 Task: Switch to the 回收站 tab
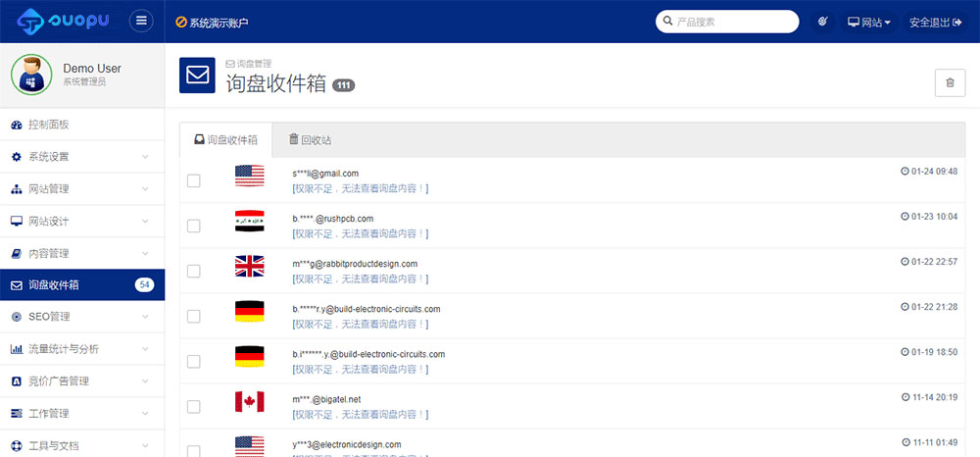click(310, 140)
